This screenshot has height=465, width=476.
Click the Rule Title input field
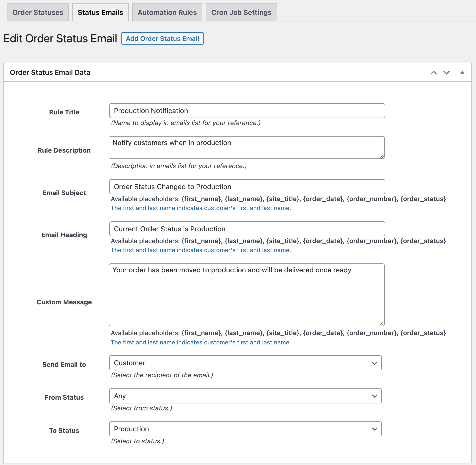point(247,110)
